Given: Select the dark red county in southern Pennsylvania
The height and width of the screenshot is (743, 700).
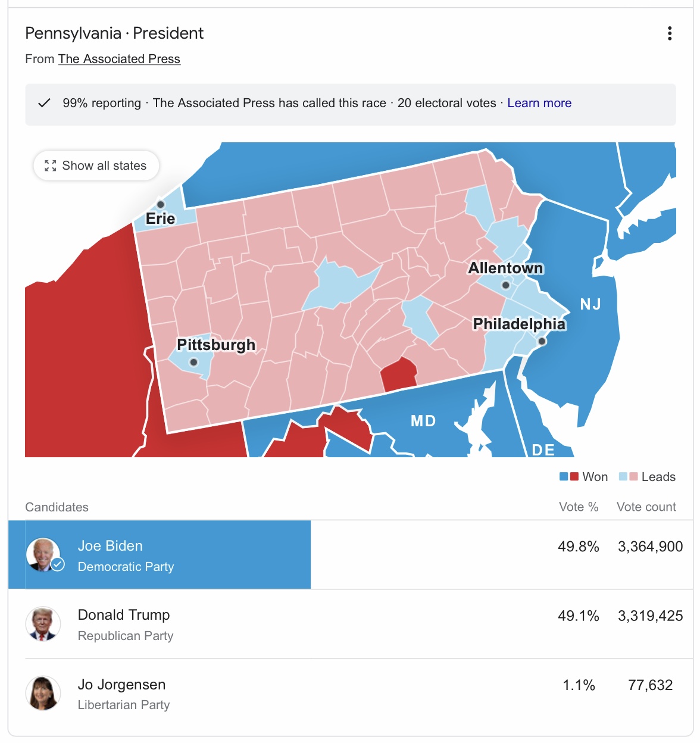Looking at the screenshot, I should click(x=399, y=374).
